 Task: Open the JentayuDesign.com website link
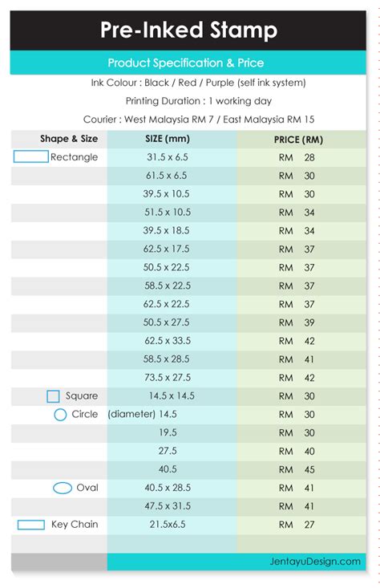(315, 562)
